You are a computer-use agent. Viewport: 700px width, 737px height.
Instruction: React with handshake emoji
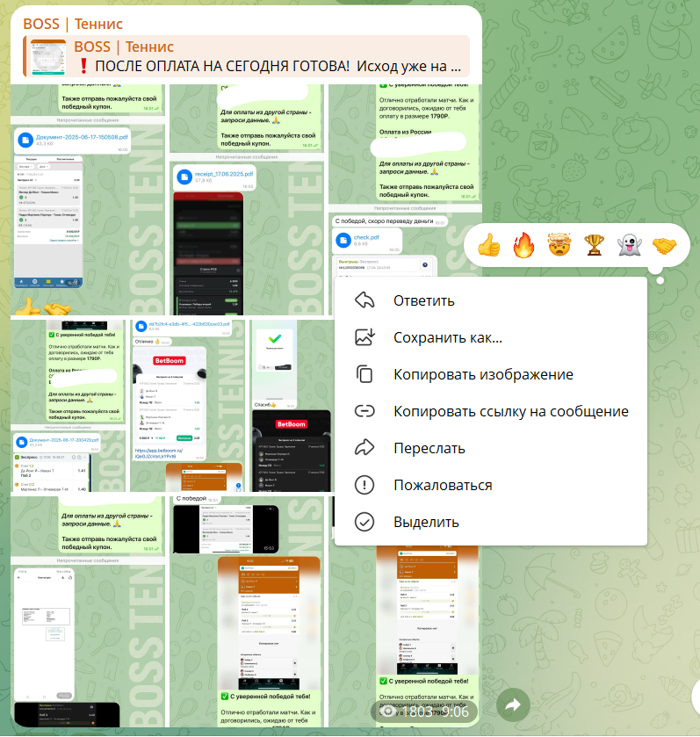pyautogui.click(x=665, y=246)
